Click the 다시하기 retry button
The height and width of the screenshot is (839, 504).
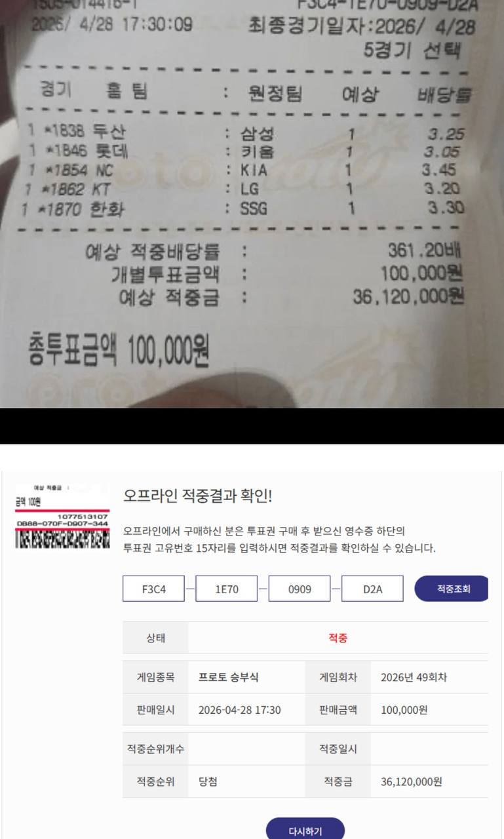305,830
